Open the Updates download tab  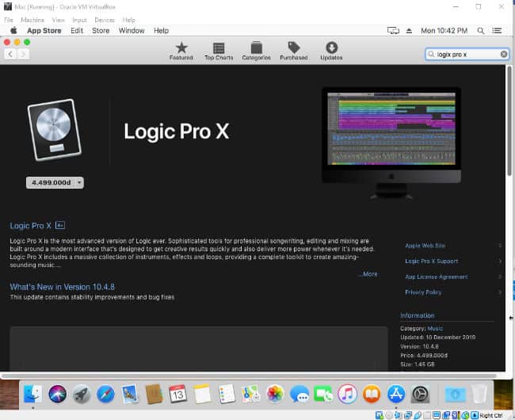(x=331, y=52)
